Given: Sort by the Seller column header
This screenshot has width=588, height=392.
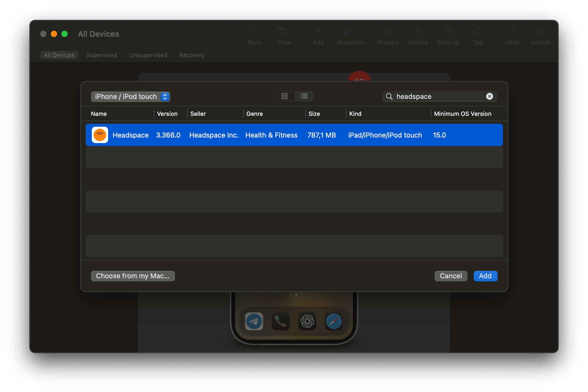Looking at the screenshot, I should [x=198, y=114].
